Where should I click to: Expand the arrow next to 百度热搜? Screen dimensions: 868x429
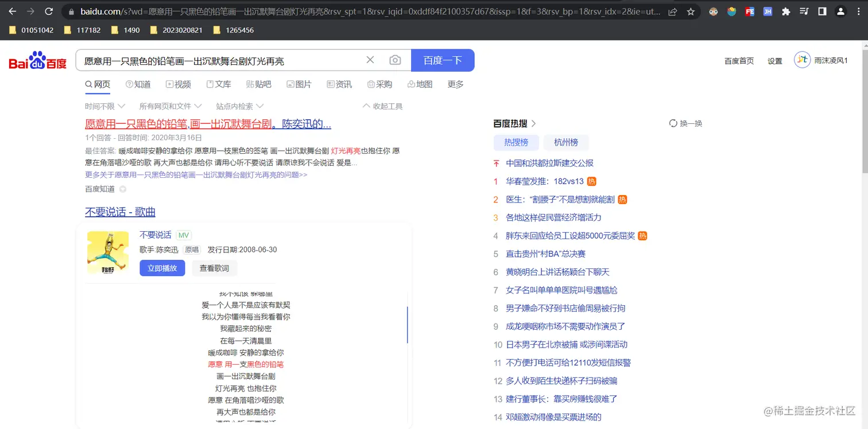point(533,123)
